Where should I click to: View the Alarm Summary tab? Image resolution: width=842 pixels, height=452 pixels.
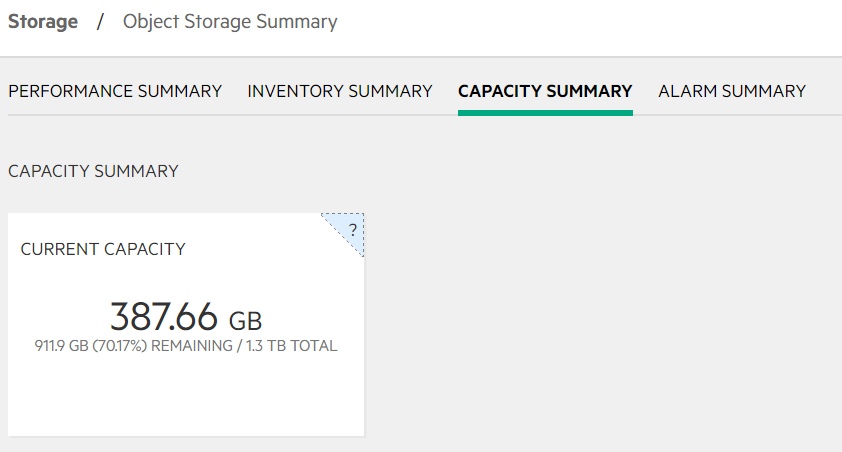tap(732, 91)
